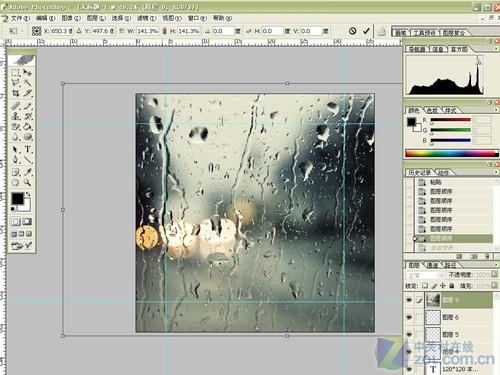The width and height of the screenshot is (500, 375).
Task: Hide the 120*120 text layer's eye icon
Action: click(x=409, y=369)
